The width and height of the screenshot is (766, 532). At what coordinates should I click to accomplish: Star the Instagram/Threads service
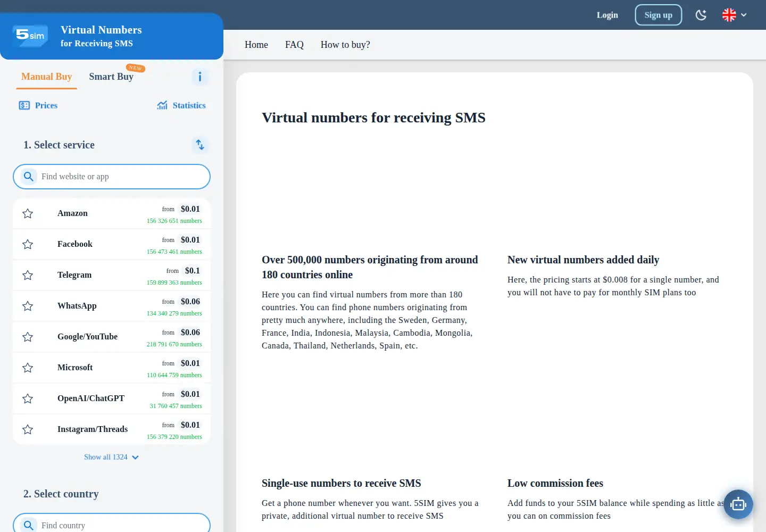coord(28,429)
